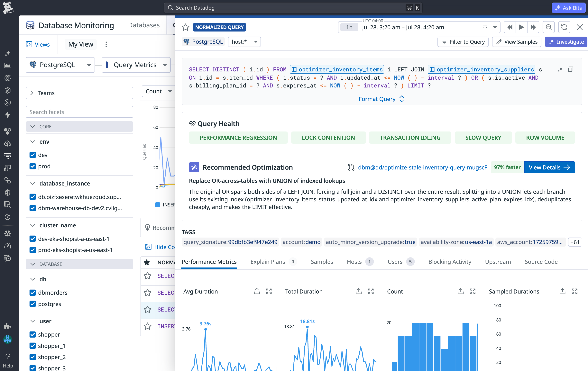Open the Source Code tab
Image resolution: width=588 pixels, height=371 pixels.
click(x=541, y=262)
